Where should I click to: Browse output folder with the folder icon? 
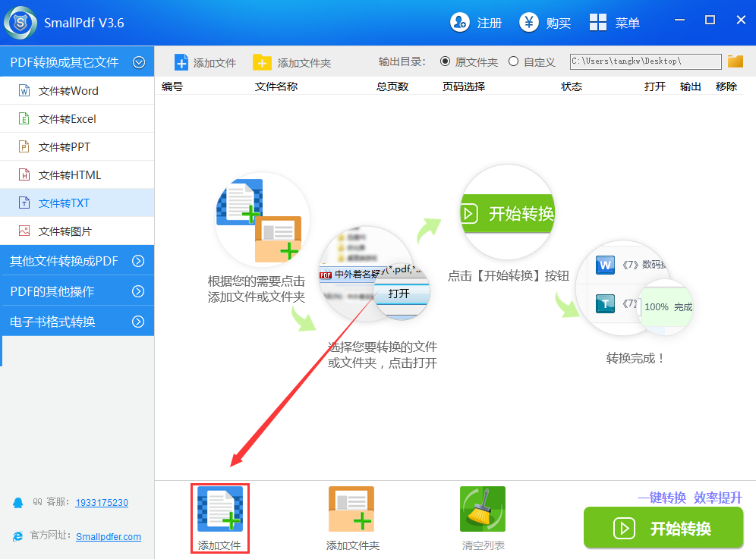(x=736, y=61)
